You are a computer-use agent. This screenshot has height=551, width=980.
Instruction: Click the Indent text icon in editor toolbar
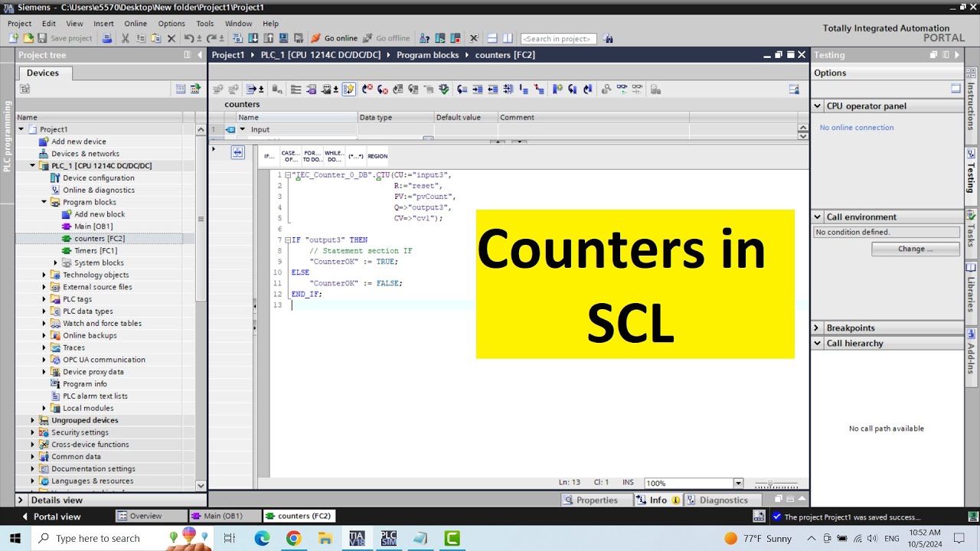pyautogui.click(x=478, y=89)
